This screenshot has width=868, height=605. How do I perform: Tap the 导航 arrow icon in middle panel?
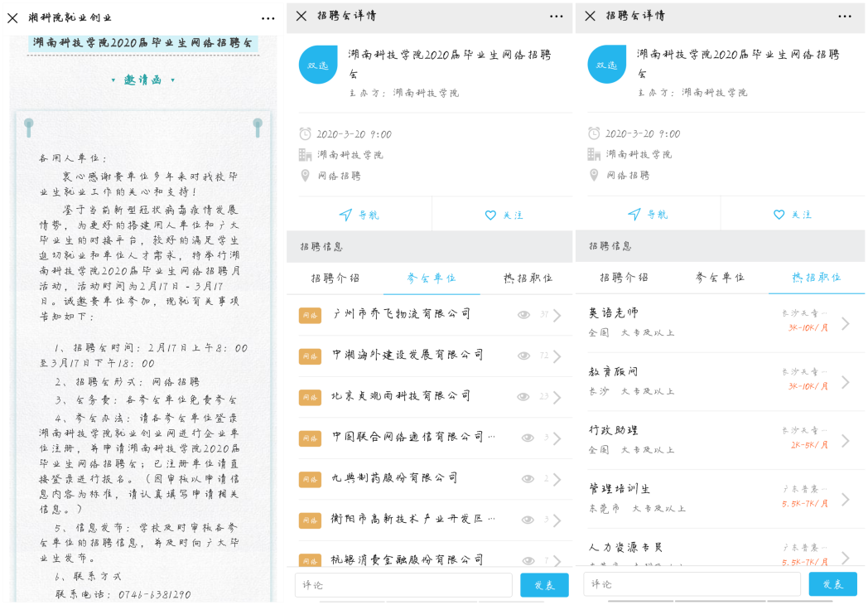click(x=346, y=215)
